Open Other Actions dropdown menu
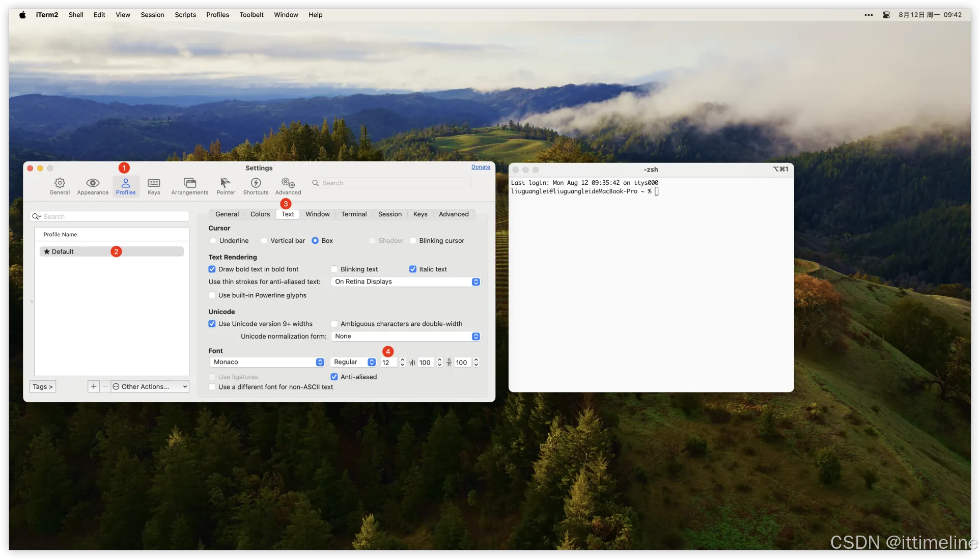Screen dimensions: 980x559 point(150,386)
